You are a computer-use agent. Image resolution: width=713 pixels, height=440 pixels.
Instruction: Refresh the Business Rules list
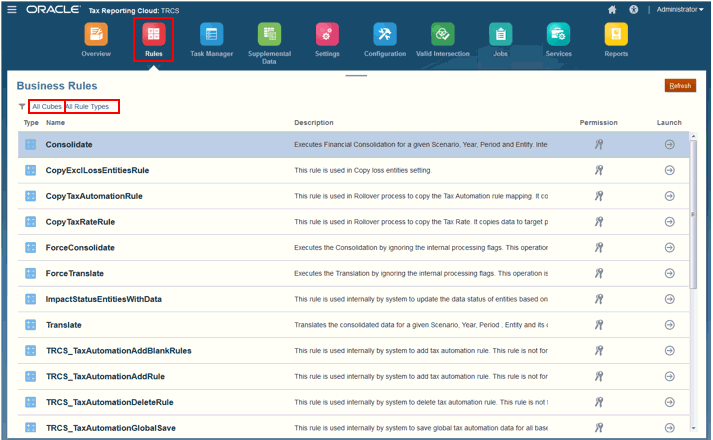[680, 85]
